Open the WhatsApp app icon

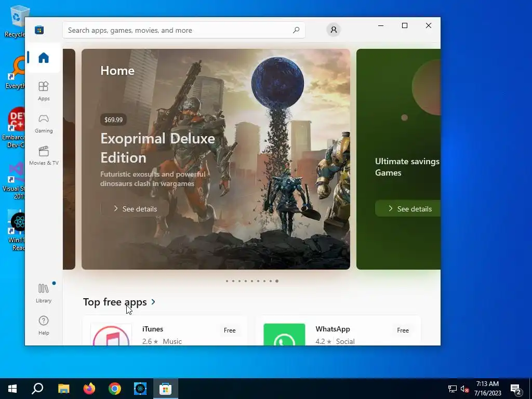(x=284, y=335)
